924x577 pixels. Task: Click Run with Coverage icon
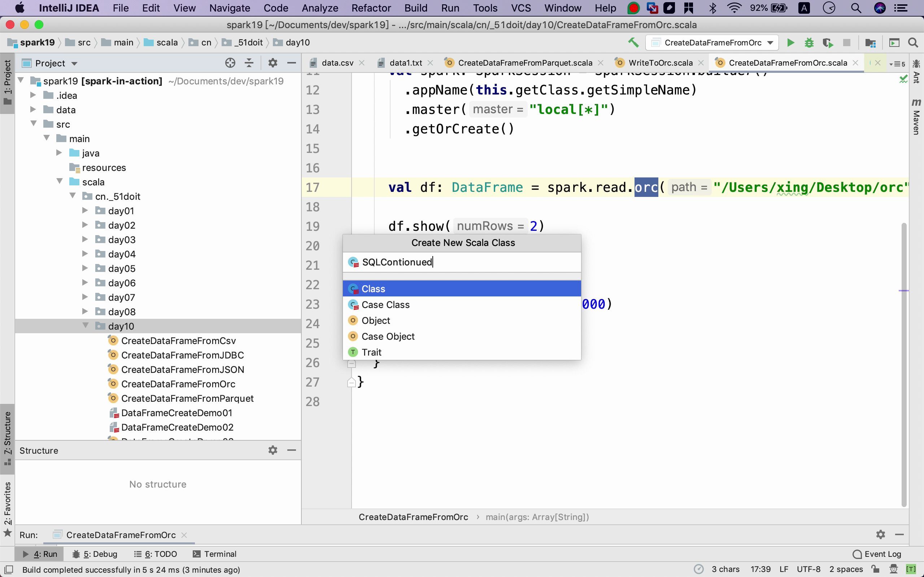(x=827, y=43)
